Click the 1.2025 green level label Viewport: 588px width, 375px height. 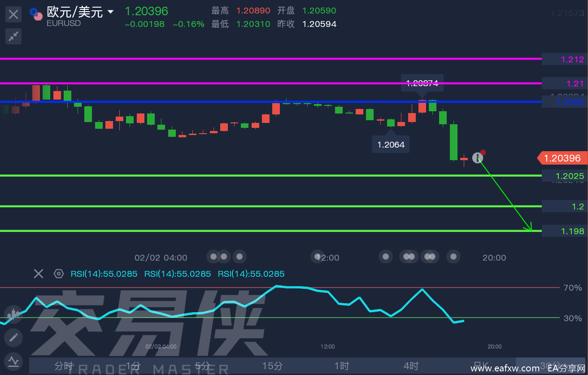[x=565, y=176]
